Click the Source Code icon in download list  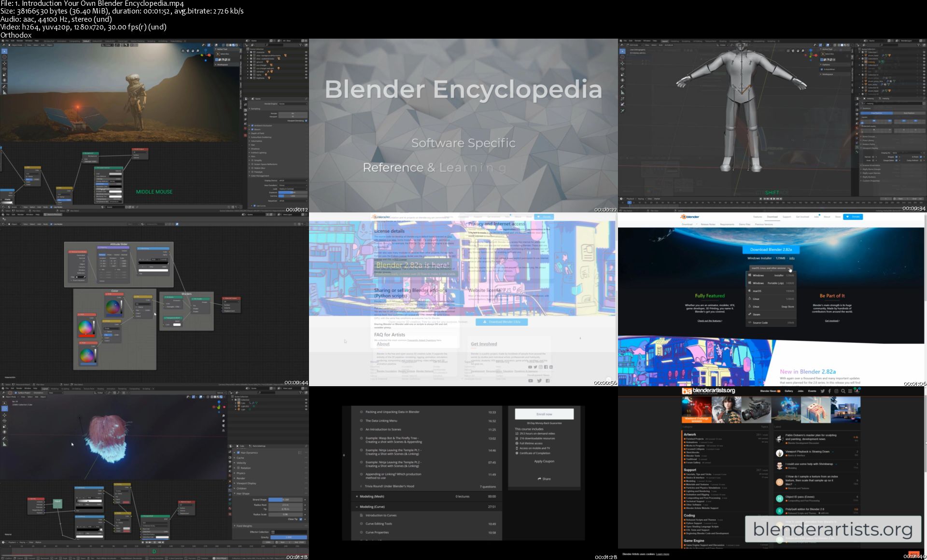tap(750, 322)
